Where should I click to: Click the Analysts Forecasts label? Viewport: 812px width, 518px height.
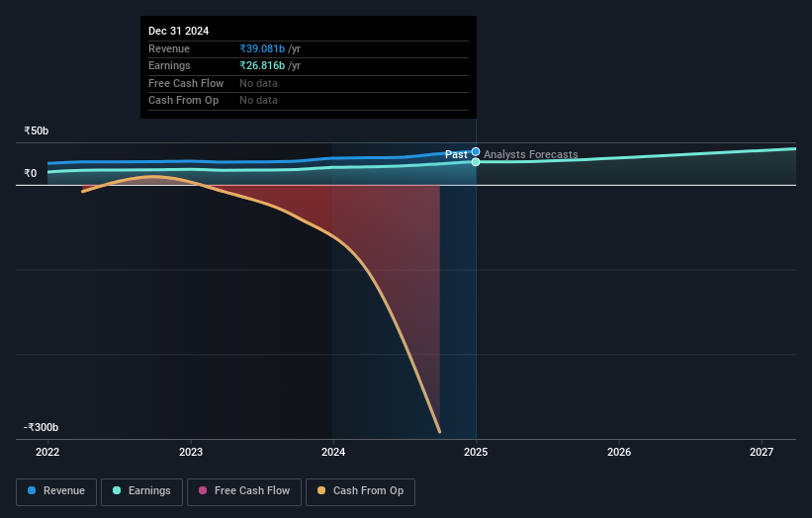531,154
